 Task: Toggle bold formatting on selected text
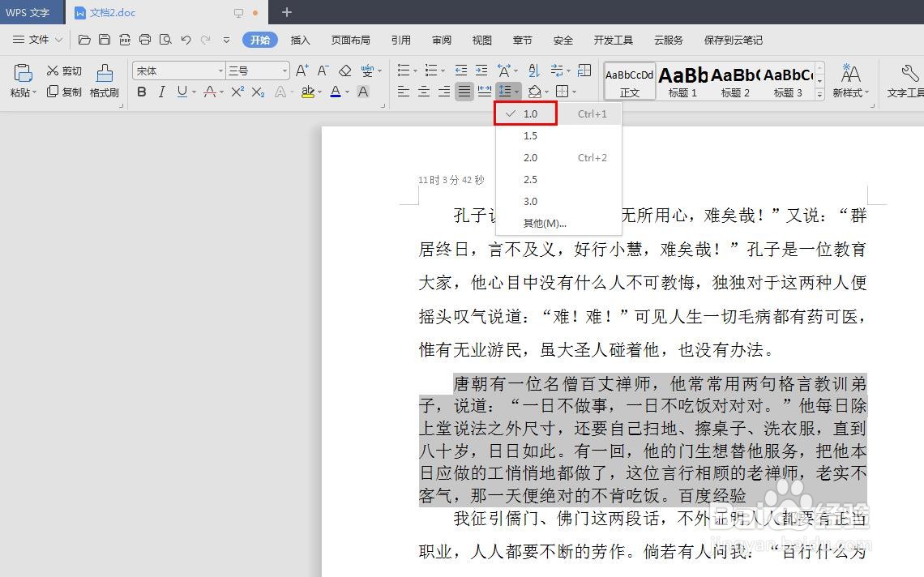tap(141, 92)
